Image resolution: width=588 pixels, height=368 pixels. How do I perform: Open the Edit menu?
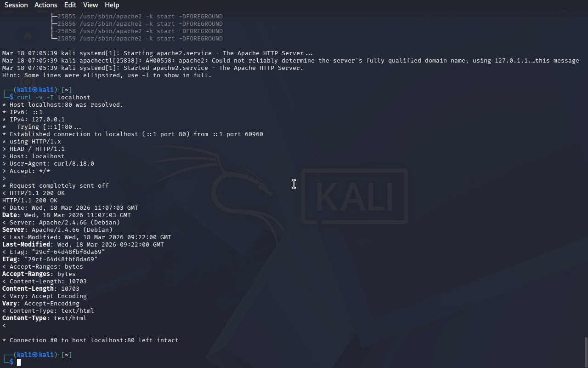tap(70, 5)
